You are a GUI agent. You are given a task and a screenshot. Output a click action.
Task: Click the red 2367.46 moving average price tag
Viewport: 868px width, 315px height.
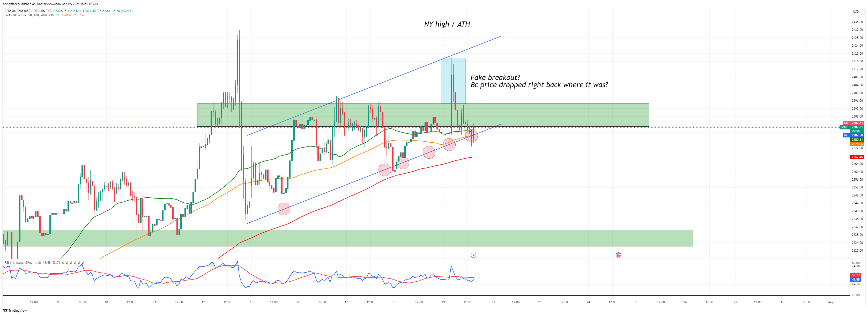click(x=857, y=157)
